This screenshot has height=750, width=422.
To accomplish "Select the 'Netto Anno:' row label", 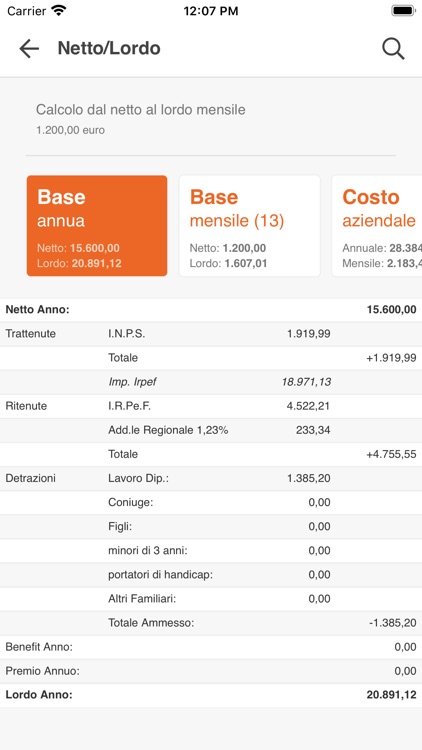I will tap(37, 310).
